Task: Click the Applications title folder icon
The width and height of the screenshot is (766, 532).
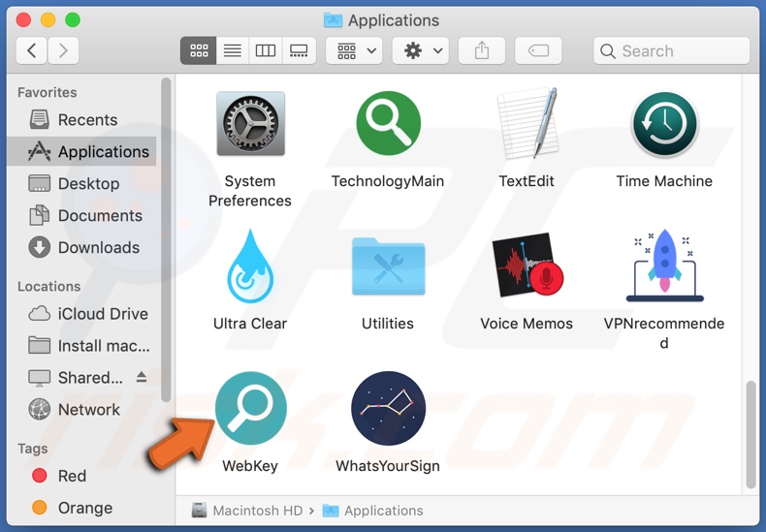Action: tap(334, 20)
